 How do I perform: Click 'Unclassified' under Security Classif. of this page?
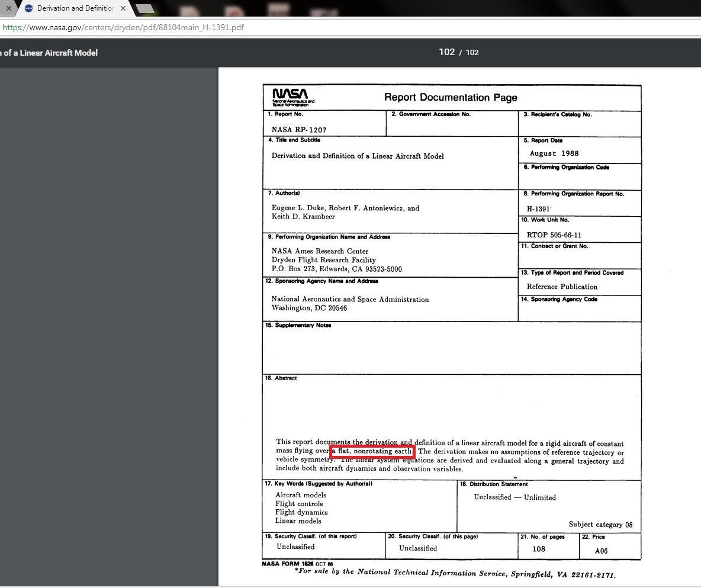point(418,548)
